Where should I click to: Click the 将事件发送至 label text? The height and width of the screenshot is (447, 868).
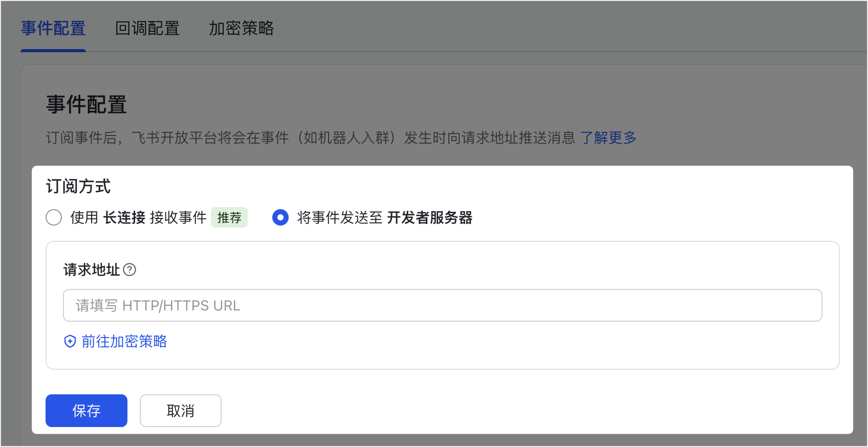point(340,217)
